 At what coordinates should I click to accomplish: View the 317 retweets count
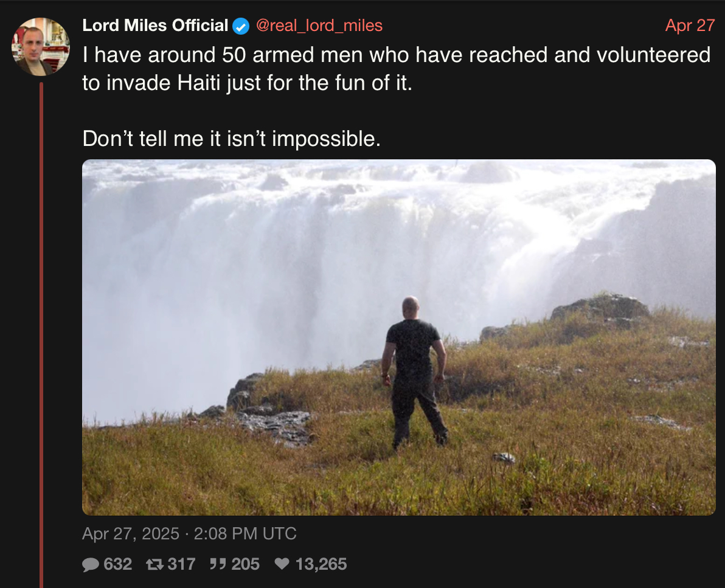pyautogui.click(x=181, y=564)
